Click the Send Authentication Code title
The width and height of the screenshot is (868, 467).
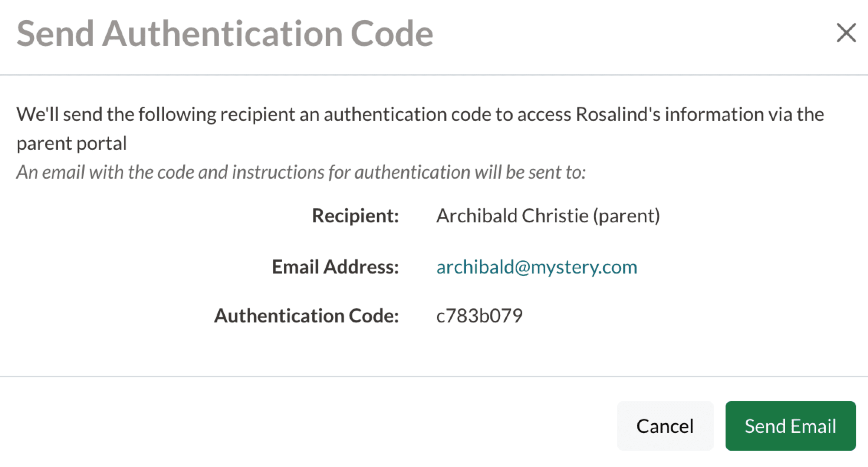[225, 34]
